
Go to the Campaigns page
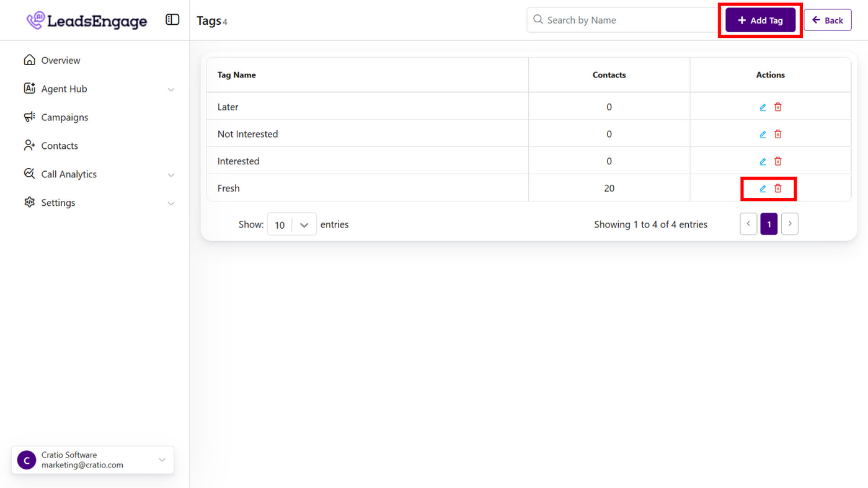[64, 117]
